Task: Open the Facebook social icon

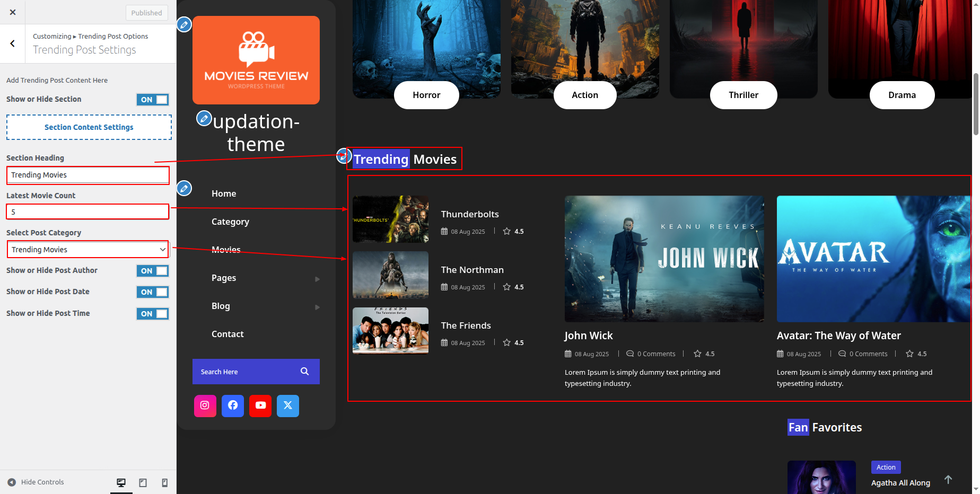Action: pos(233,405)
